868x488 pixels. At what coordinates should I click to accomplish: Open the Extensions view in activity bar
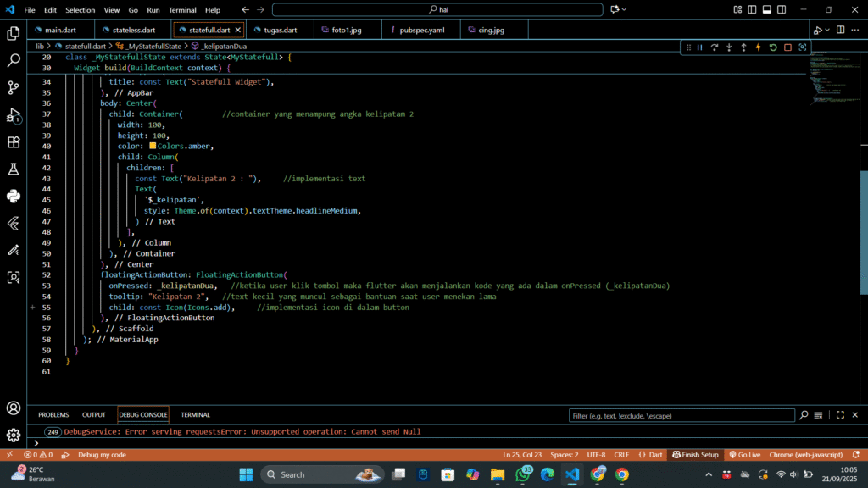coord(14,142)
